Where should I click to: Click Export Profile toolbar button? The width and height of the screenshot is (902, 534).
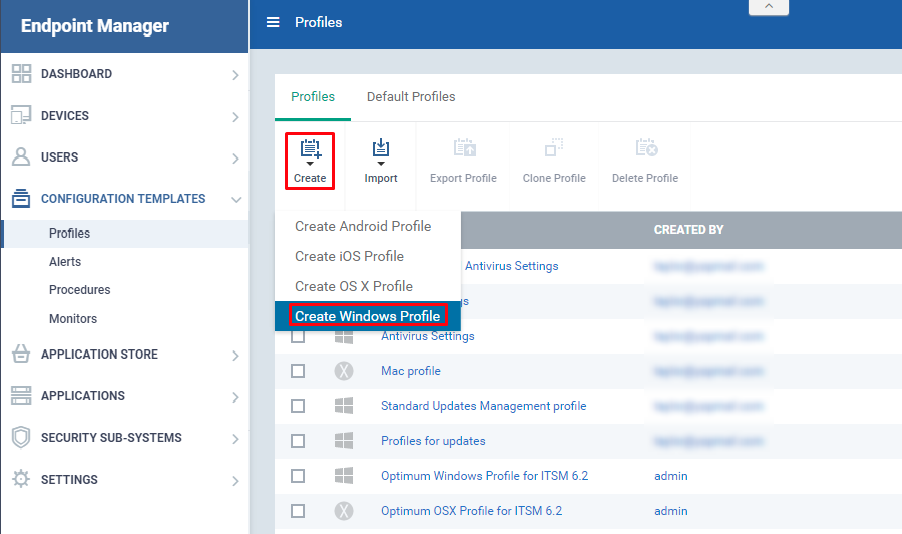pos(463,161)
